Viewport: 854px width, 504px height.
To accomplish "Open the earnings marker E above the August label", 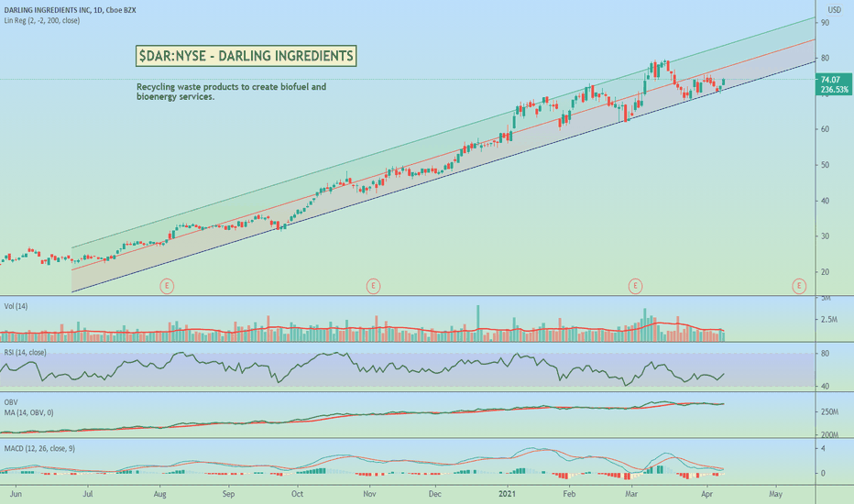I will [167, 286].
